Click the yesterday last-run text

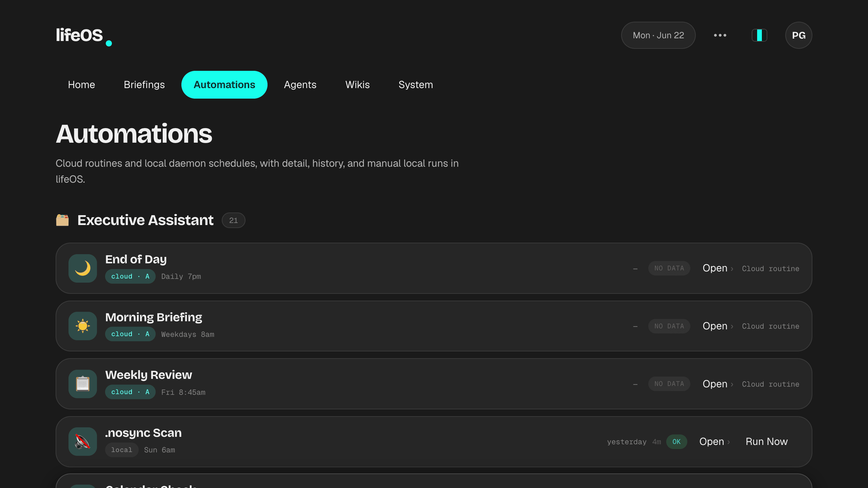(627, 442)
